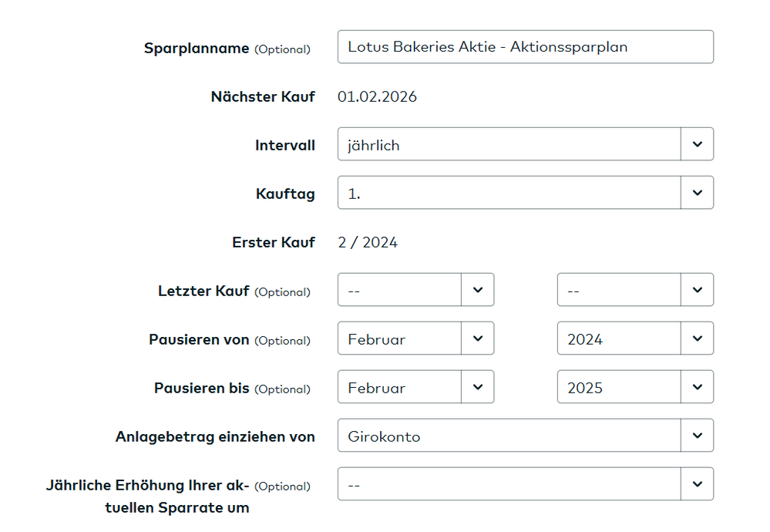Click the Letzter Kauf year chevron

(698, 289)
